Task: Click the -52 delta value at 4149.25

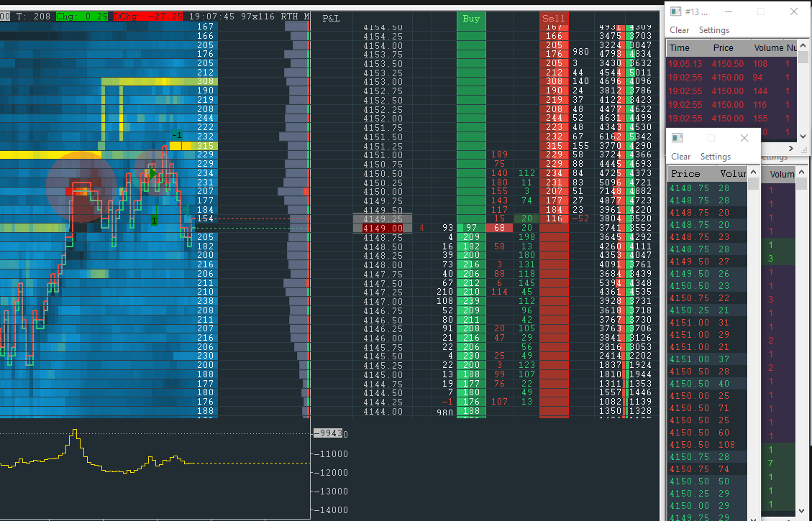Action: tap(580, 219)
